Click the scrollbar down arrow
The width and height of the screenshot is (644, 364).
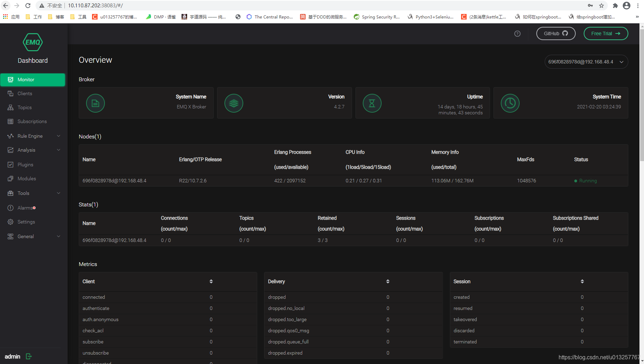(642, 362)
